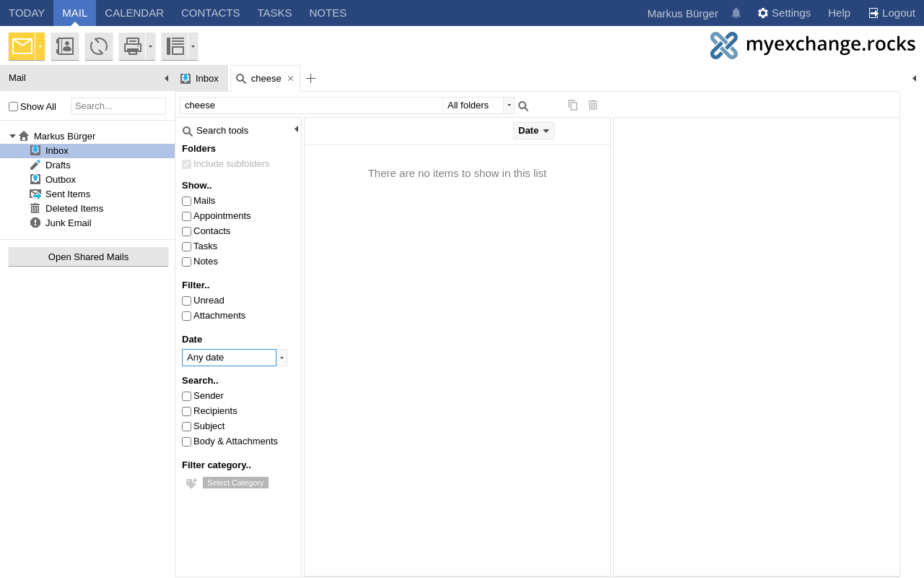
Task: Filter by Attachments checkbox
Action: [186, 316]
